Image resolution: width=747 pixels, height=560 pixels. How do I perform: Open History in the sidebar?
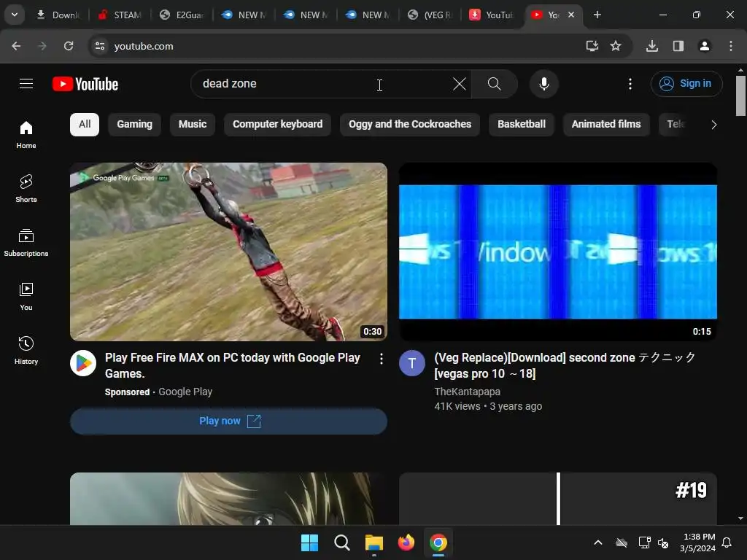point(26,350)
